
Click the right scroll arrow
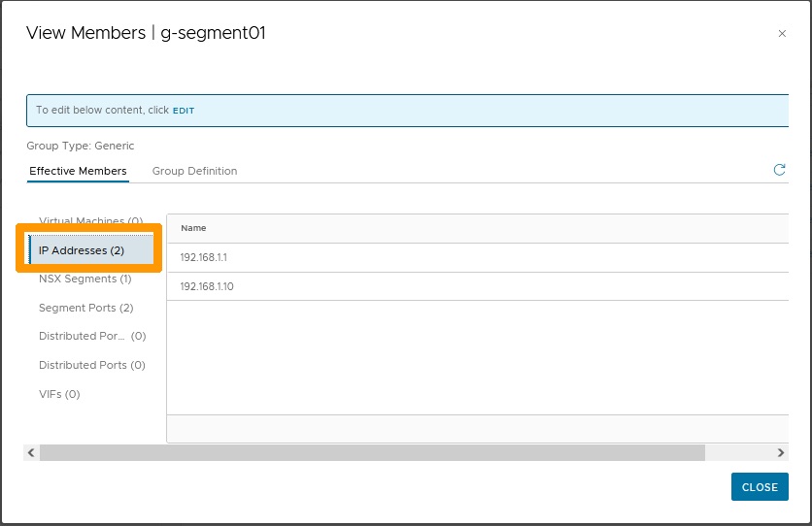(780, 452)
